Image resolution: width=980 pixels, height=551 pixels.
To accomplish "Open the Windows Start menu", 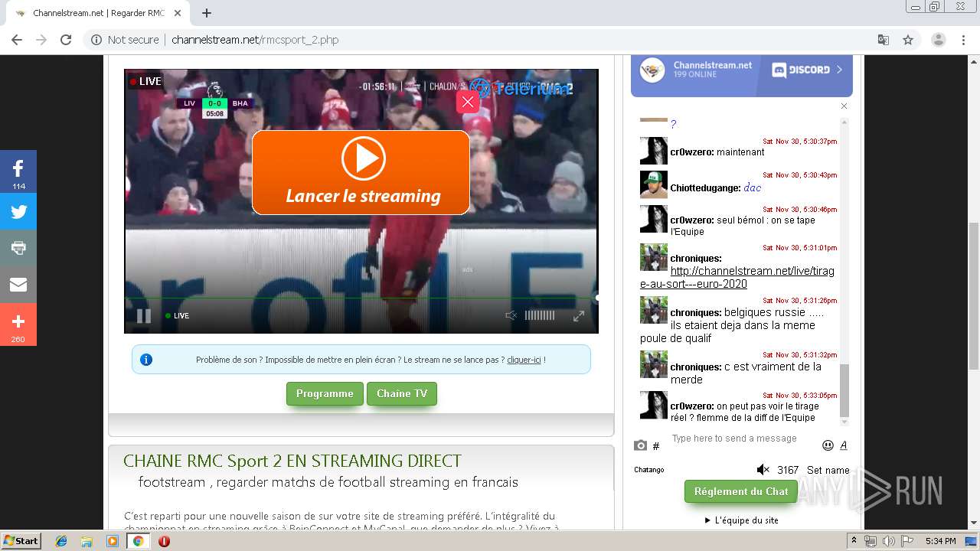I will pyautogui.click(x=21, y=540).
